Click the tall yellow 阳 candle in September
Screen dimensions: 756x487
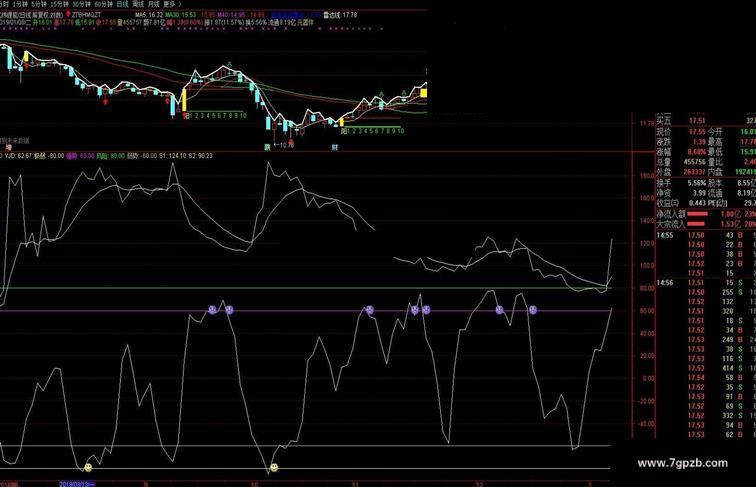point(184,100)
